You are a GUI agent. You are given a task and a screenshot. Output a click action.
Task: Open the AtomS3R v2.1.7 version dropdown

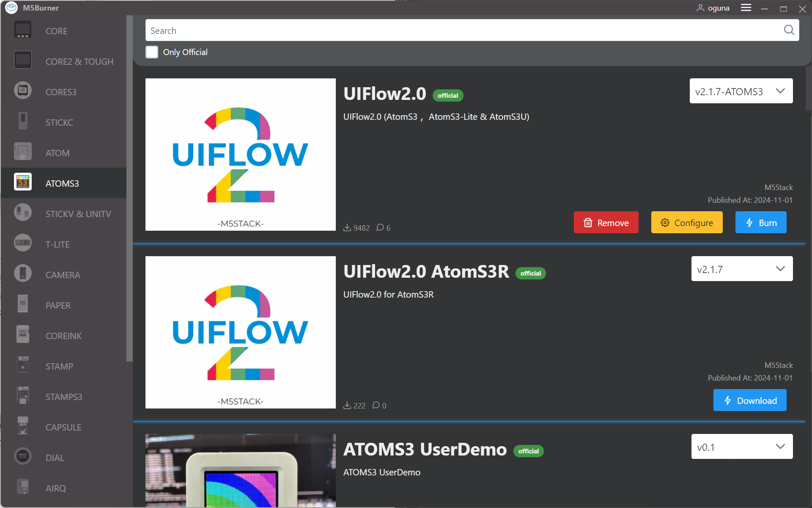[742, 269]
